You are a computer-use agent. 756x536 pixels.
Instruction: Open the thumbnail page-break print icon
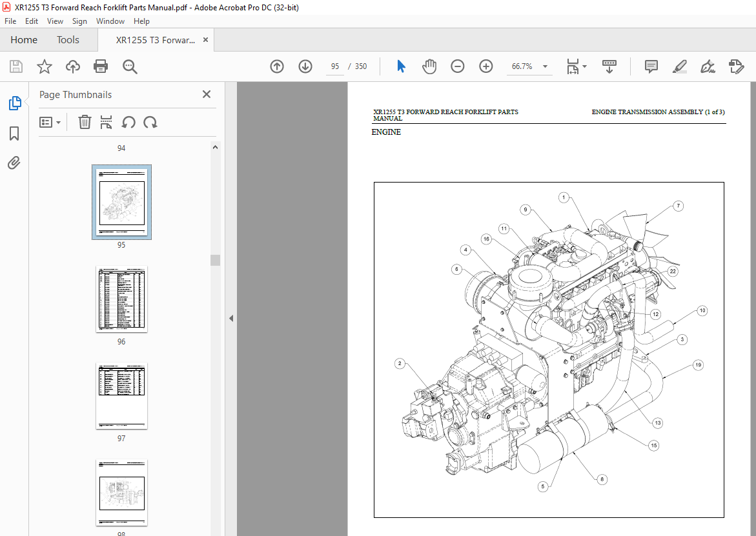(x=106, y=123)
